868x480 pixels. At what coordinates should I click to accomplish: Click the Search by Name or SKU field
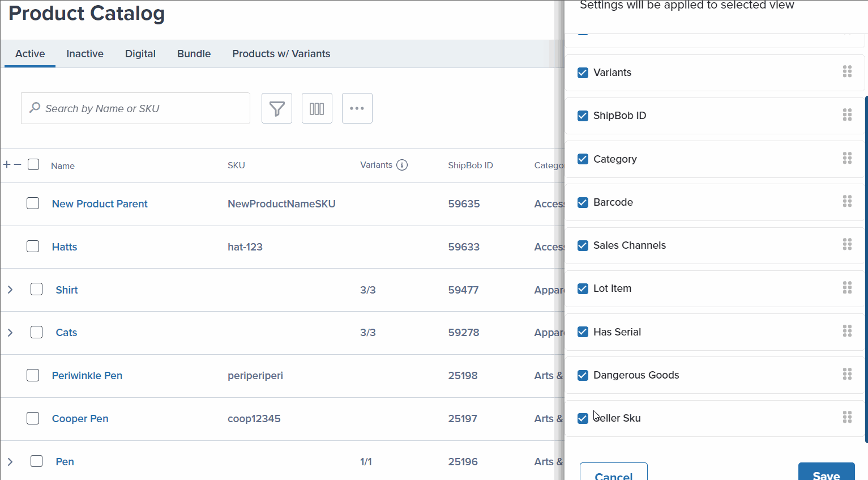(135, 108)
